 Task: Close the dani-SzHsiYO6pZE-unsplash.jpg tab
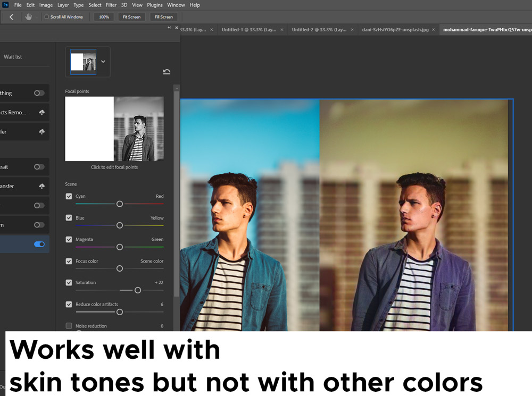click(433, 30)
